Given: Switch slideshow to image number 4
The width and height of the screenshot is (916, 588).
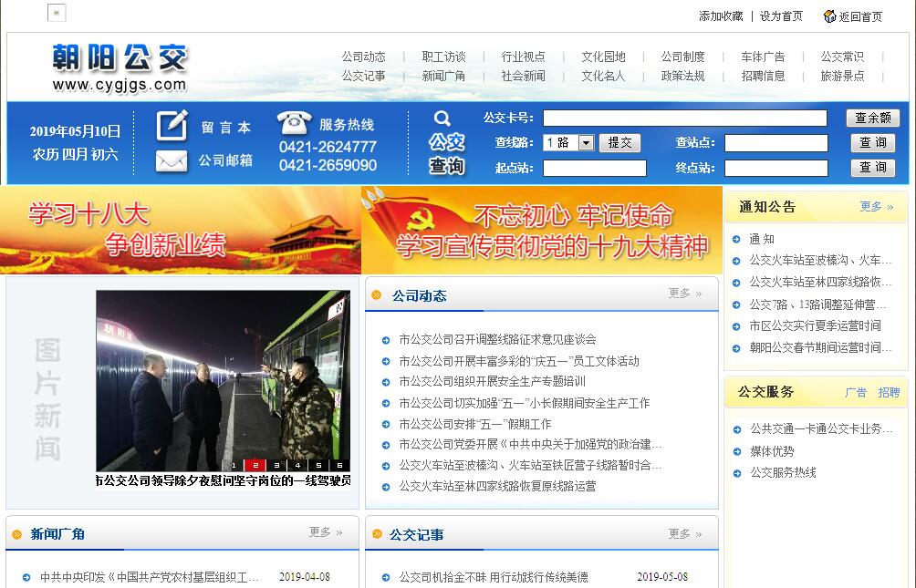Looking at the screenshot, I should pyautogui.click(x=297, y=465).
